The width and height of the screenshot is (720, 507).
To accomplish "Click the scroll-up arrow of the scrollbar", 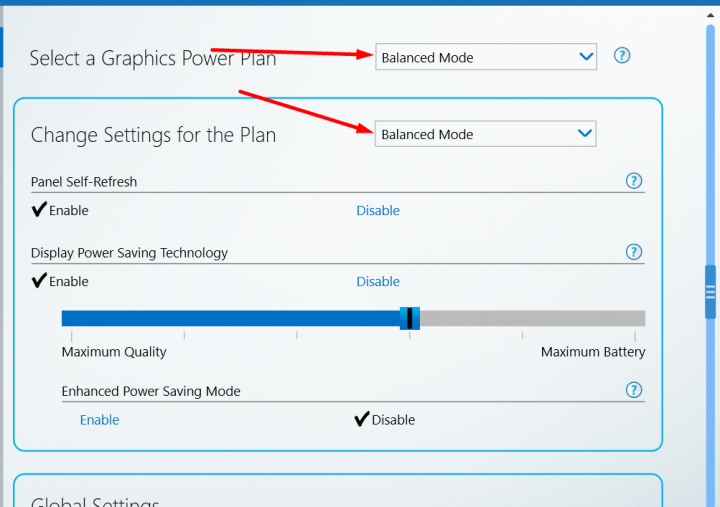I will pos(710,15).
